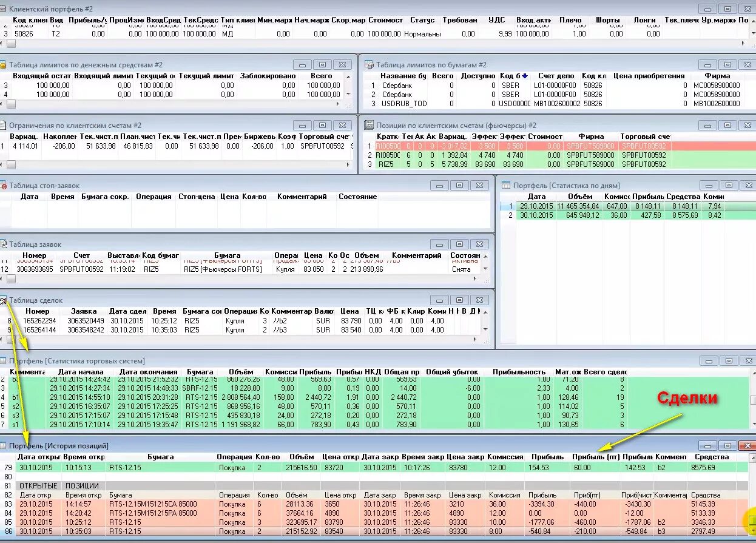The image size is (756, 543).
Task: Click the Таблица стоп-заявок window title icon
Action: 3,185
